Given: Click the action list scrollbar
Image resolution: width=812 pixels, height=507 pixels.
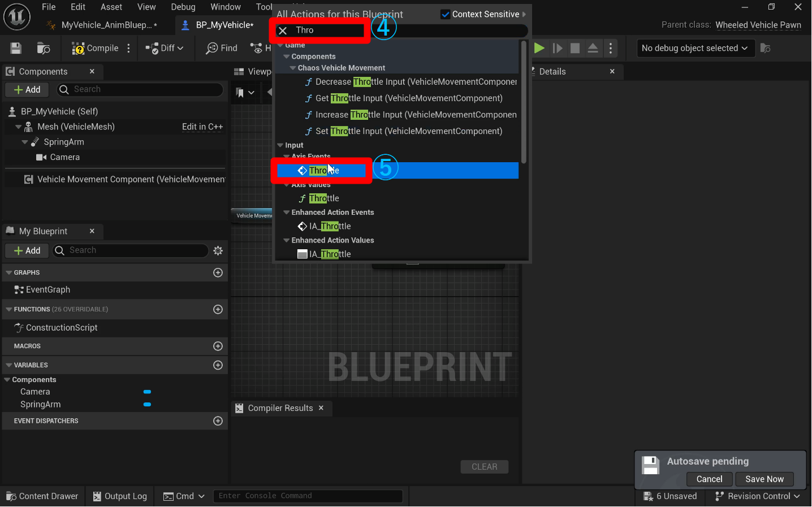Looking at the screenshot, I should click(524, 102).
